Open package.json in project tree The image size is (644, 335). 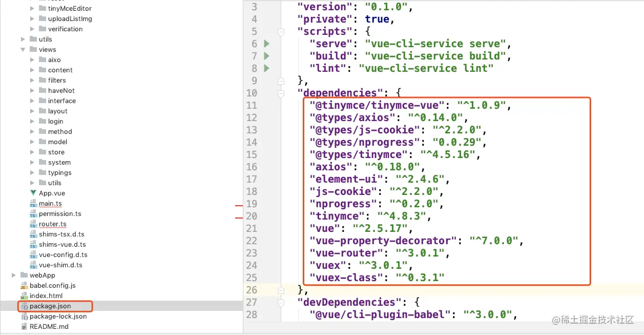50,306
